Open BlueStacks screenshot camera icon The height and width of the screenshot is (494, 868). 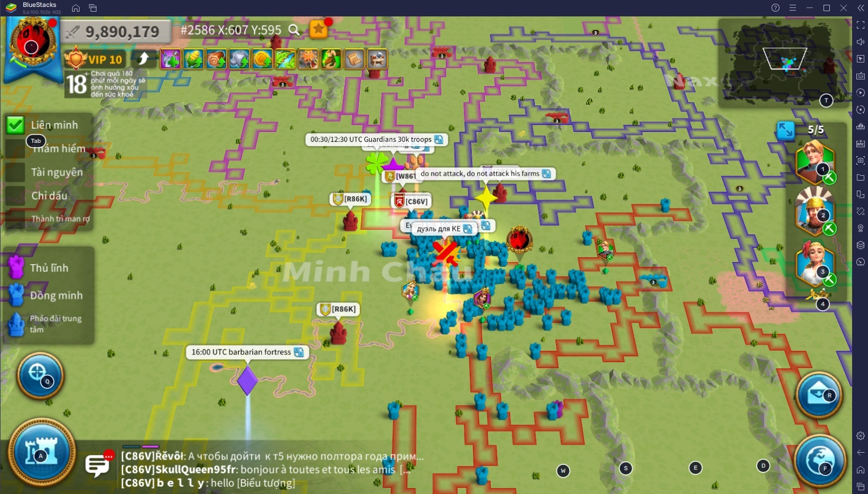click(x=860, y=160)
